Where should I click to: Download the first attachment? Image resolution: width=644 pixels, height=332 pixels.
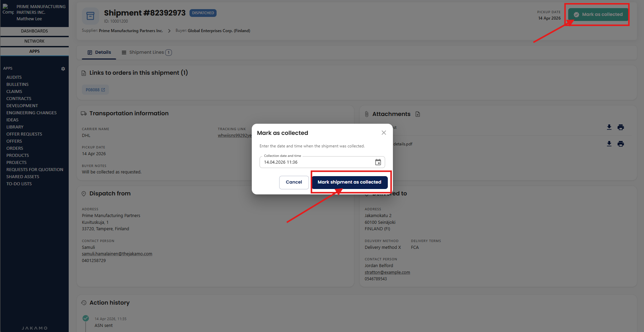pos(609,127)
